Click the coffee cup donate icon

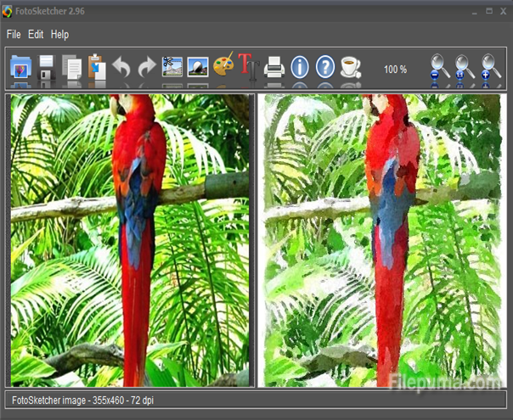tap(350, 67)
